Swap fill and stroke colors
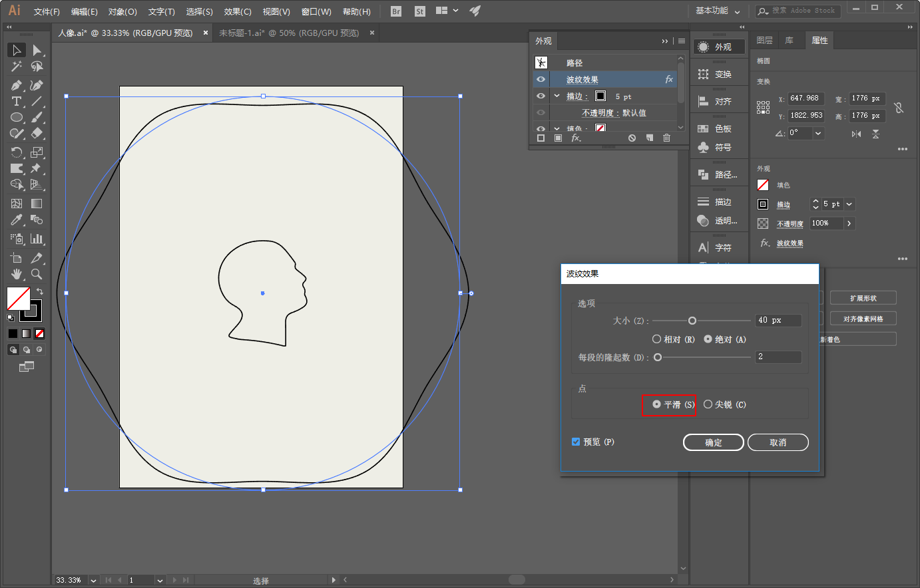The height and width of the screenshot is (588, 920). (x=40, y=291)
